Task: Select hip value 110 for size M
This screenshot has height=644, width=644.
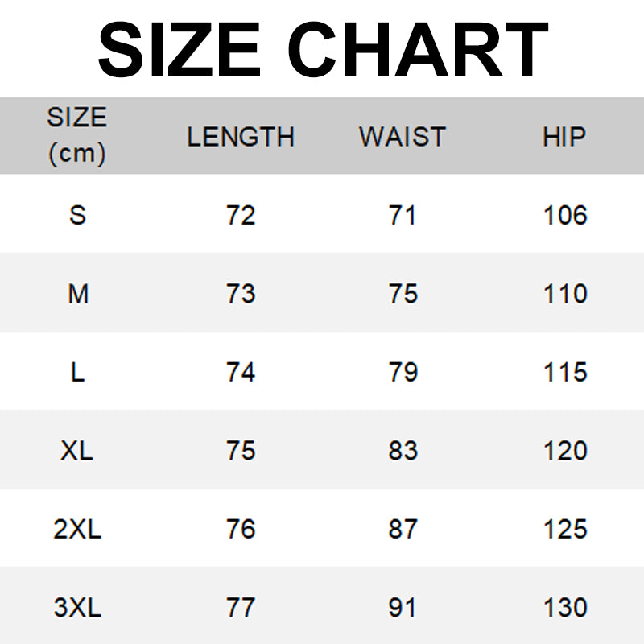Action: [565, 294]
